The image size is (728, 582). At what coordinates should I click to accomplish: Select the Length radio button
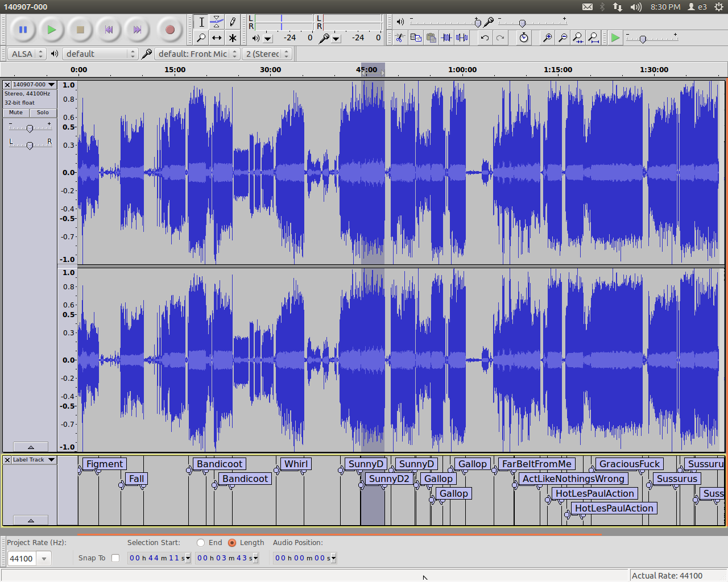pyautogui.click(x=232, y=543)
